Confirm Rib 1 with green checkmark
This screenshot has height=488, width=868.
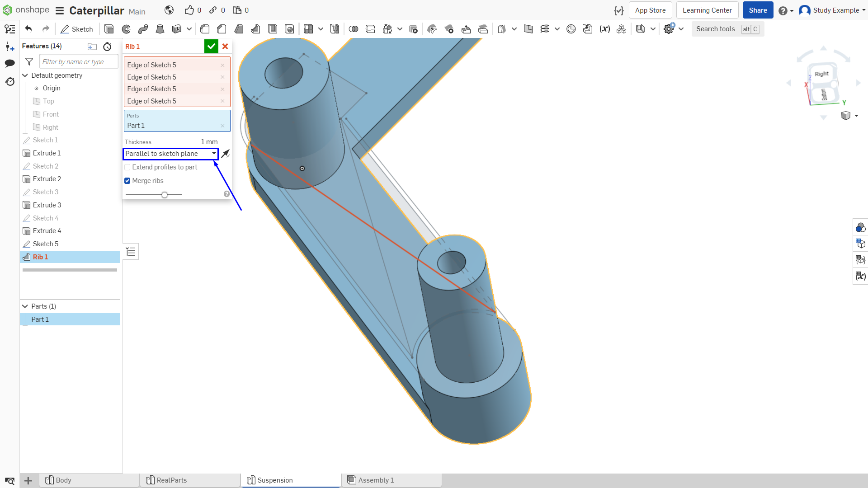coord(211,47)
